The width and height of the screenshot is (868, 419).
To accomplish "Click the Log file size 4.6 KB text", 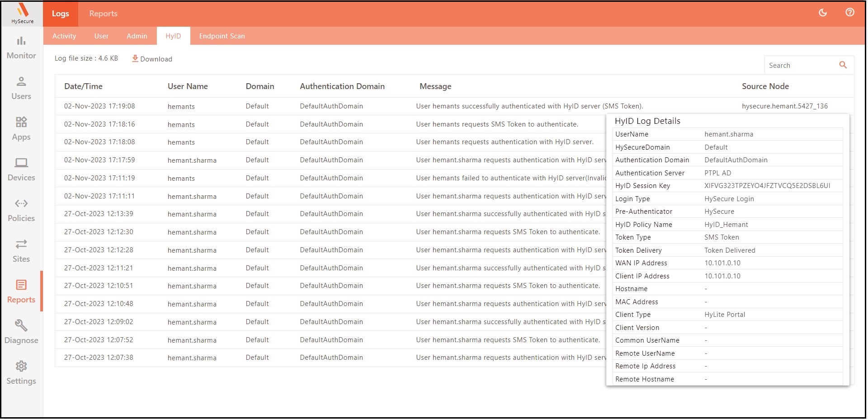I will [86, 58].
